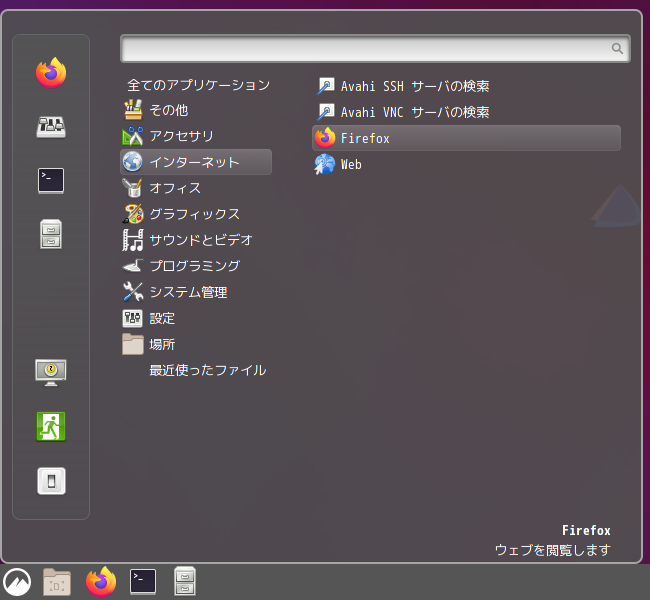
Task: Select 最近使ったファイル category
Action: (x=208, y=370)
